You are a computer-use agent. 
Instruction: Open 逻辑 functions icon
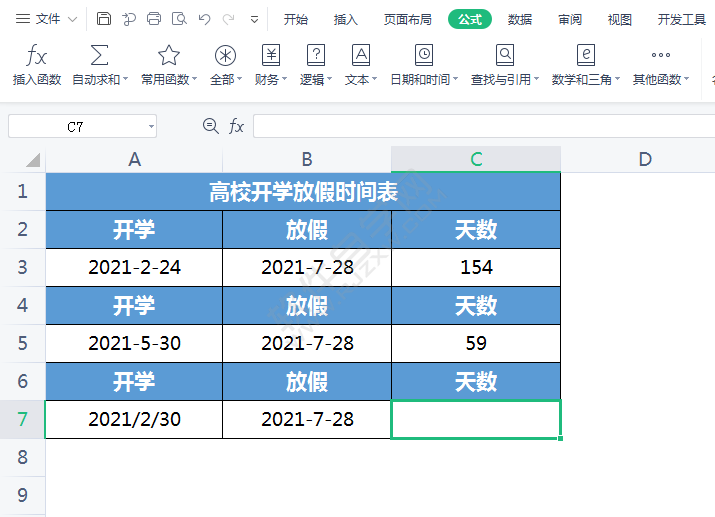point(316,55)
